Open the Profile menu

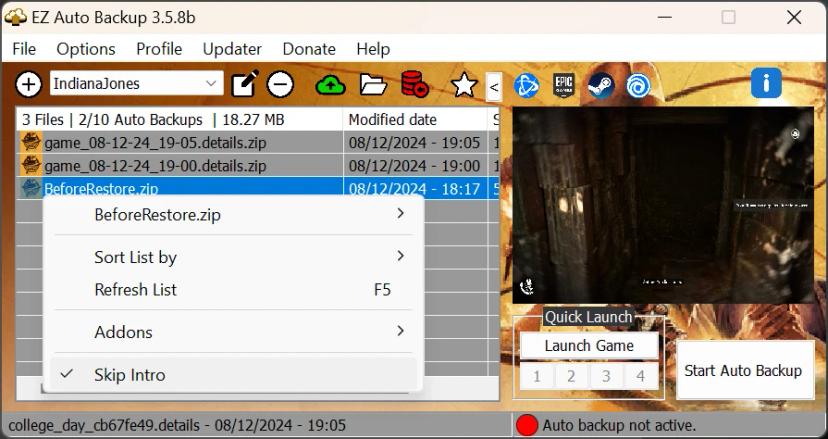(x=159, y=49)
